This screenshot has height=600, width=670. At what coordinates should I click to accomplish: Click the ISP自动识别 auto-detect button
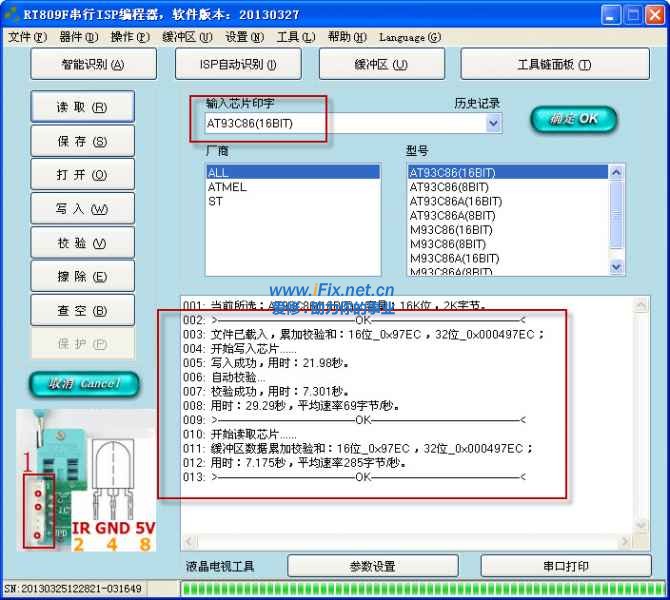point(239,65)
